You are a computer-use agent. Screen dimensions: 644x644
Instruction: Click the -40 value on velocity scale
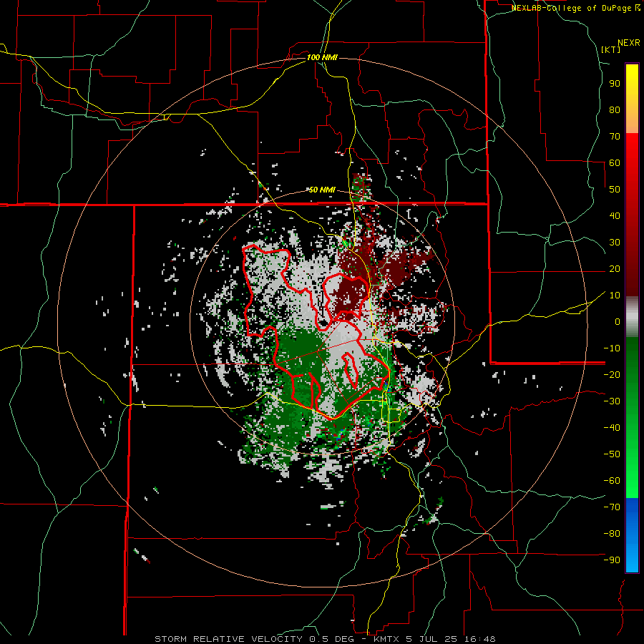(612, 428)
